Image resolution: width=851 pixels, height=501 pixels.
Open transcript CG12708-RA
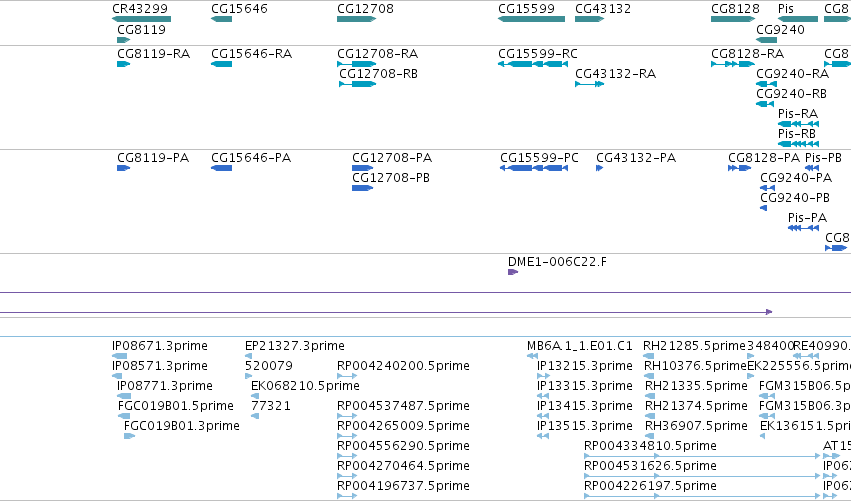[x=377, y=54]
